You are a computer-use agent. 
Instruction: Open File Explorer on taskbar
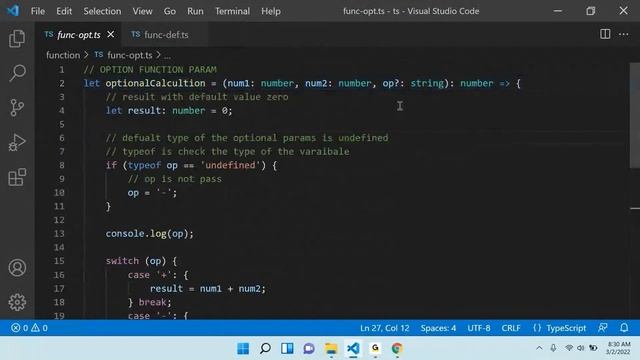pos(331,349)
